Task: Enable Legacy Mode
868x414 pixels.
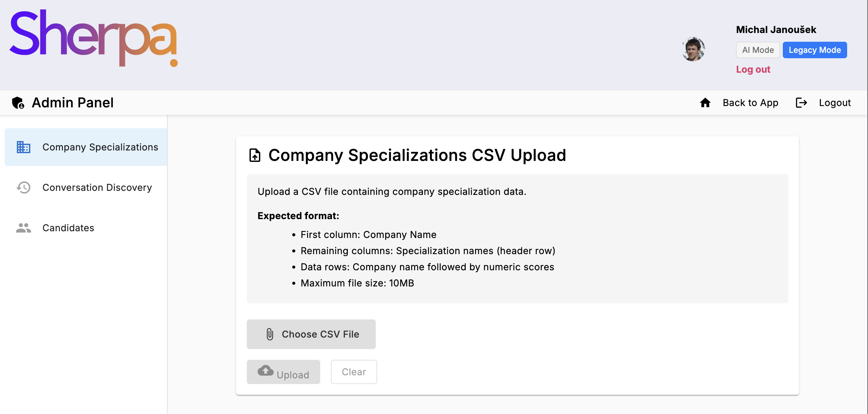Action: coord(815,50)
